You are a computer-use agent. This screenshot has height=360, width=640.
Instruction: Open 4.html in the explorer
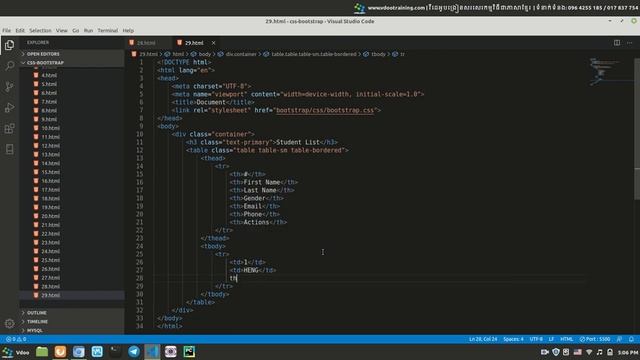tap(49, 76)
